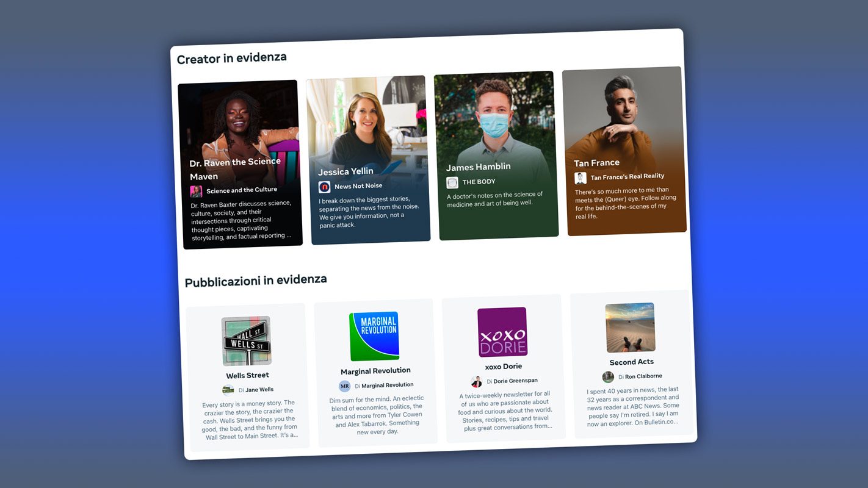Click Tan France's Real Reality publication icon
Image resolution: width=868 pixels, height=488 pixels.
click(x=580, y=178)
